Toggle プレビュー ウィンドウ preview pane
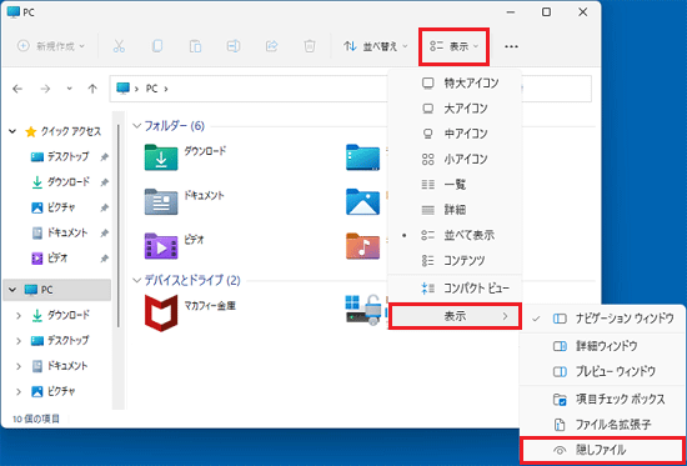 603,372
